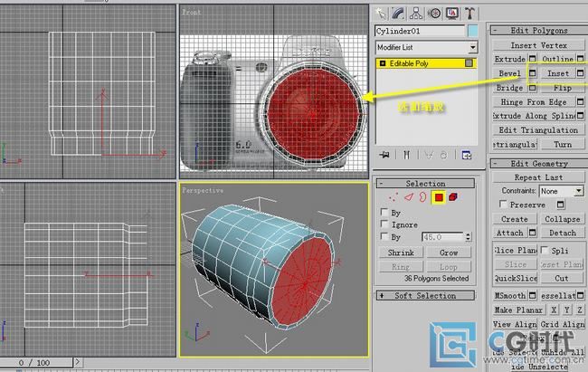
Task: Select Border sub-object level icon
Action: point(422,197)
